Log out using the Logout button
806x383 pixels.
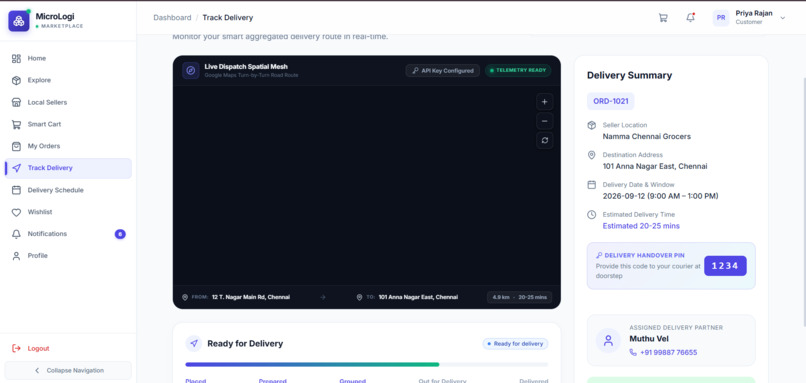pyautogui.click(x=68, y=349)
